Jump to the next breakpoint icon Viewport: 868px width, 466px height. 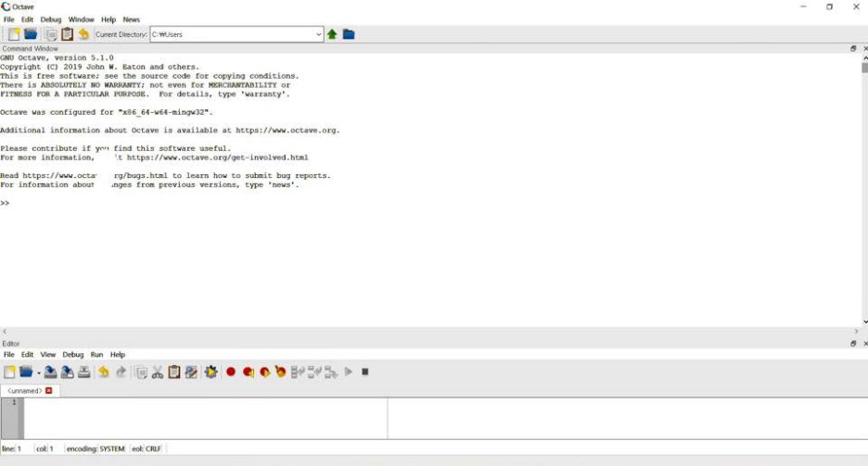264,372
